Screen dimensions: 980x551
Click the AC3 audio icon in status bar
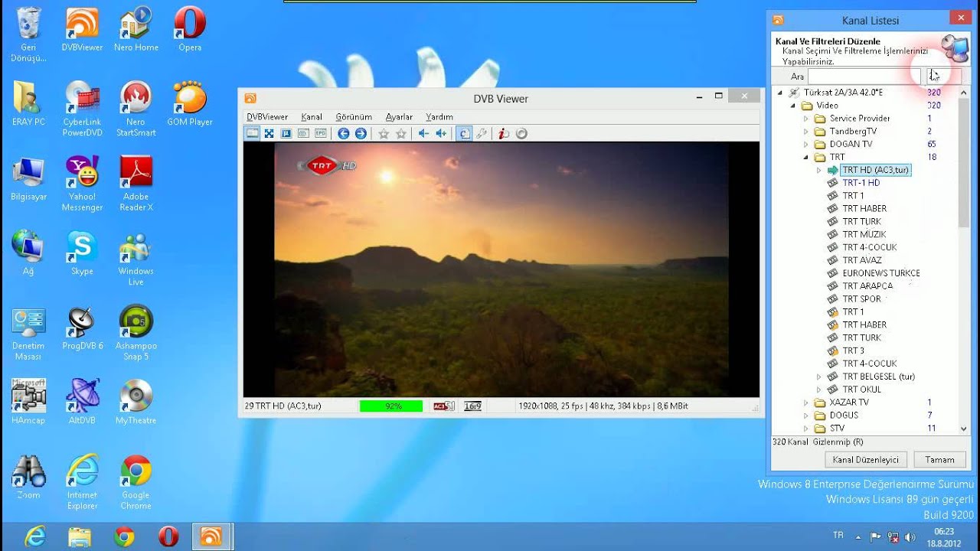tap(444, 406)
